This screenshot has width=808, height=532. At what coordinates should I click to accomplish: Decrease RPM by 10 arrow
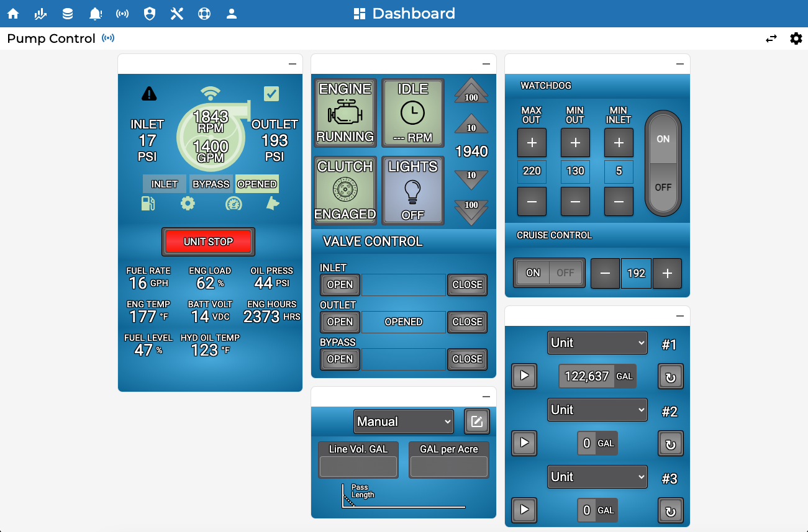[471, 179]
